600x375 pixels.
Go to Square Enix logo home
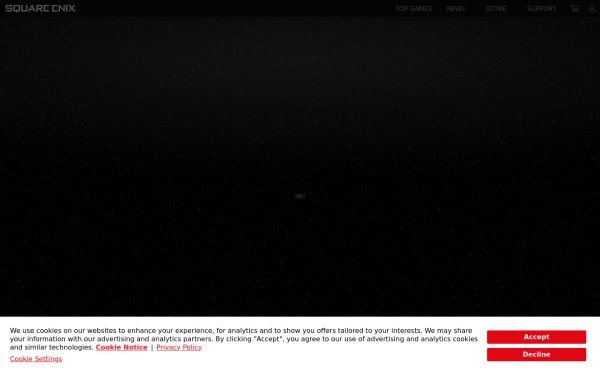[x=40, y=8]
